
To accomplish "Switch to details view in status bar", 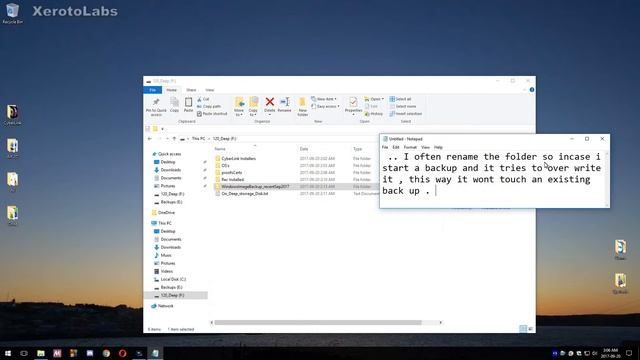I will pyautogui.click(x=523, y=329).
